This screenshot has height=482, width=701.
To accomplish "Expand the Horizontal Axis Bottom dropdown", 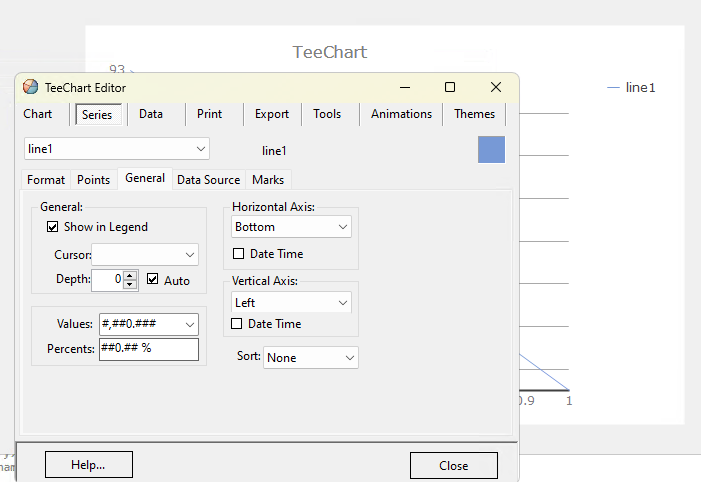I will [291, 227].
